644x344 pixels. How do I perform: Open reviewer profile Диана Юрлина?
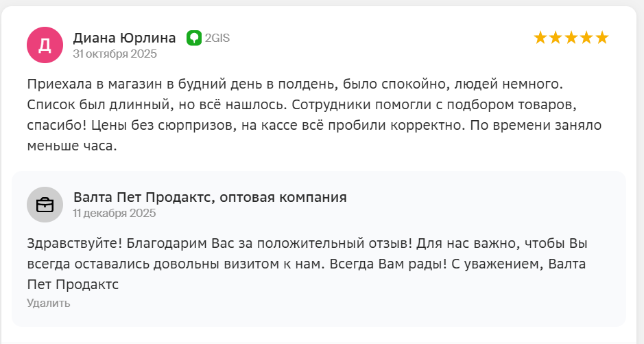coord(124,38)
